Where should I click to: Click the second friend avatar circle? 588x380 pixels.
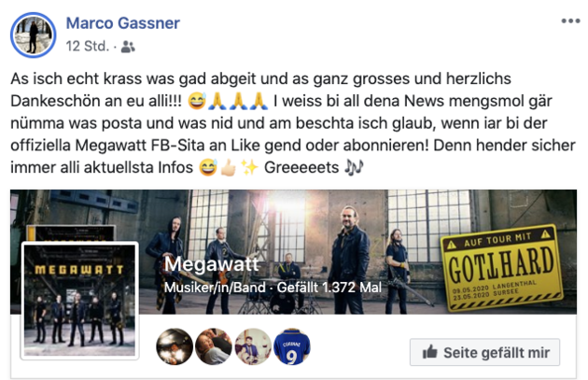214,346
